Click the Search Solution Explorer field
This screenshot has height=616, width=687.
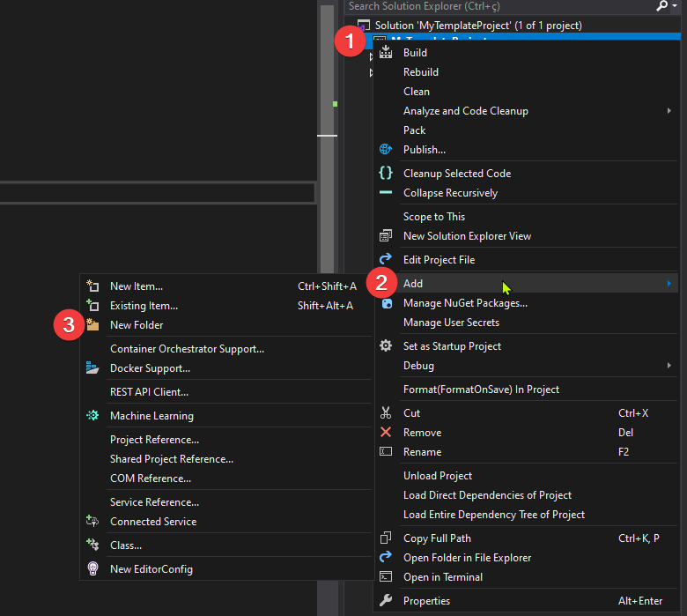499,5
